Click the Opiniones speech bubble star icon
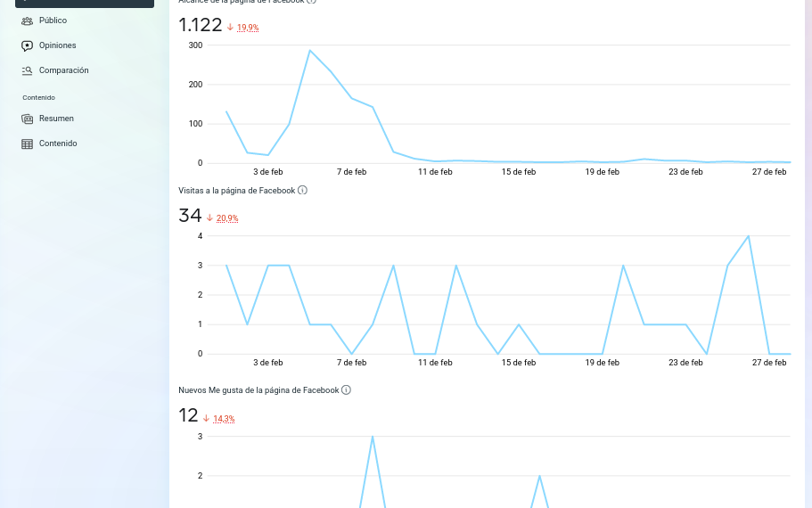Image resolution: width=812 pixels, height=508 pixels. point(27,46)
